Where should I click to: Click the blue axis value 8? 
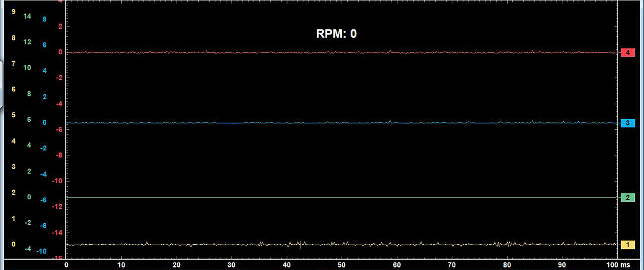44,19
